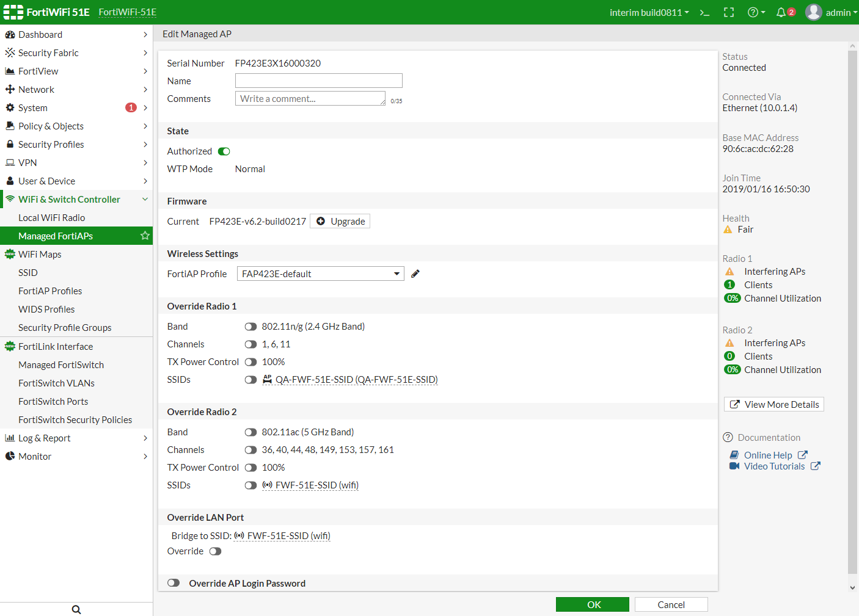Click the Security Fabric icon

coord(10,53)
